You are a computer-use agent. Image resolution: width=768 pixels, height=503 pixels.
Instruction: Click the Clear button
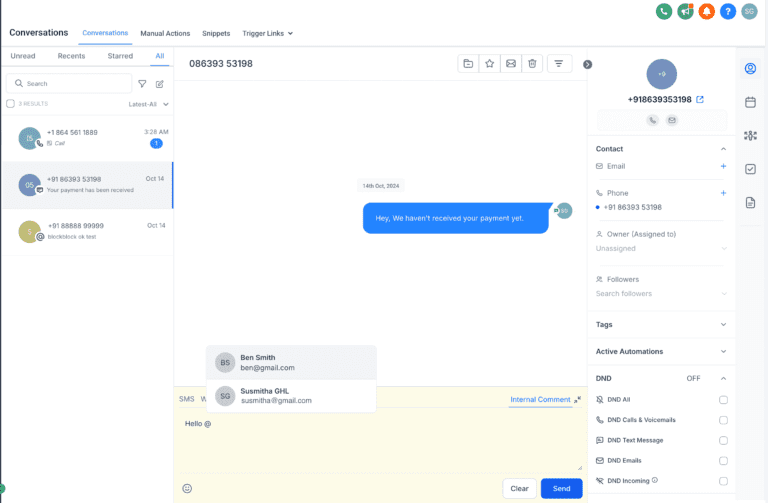(x=519, y=488)
